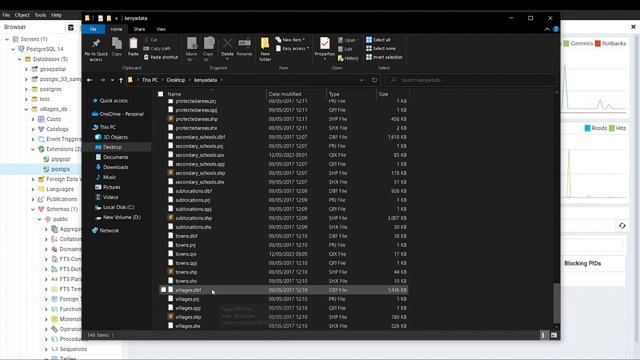This screenshot has width=640, height=360.
Task: Select geospatial database in pgAdmin tree
Action: pos(53,69)
